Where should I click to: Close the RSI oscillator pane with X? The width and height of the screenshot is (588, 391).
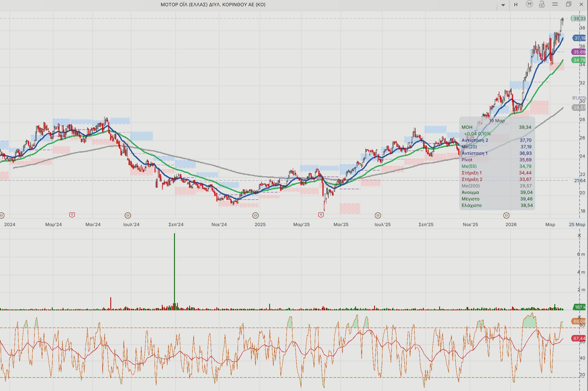click(x=579, y=317)
